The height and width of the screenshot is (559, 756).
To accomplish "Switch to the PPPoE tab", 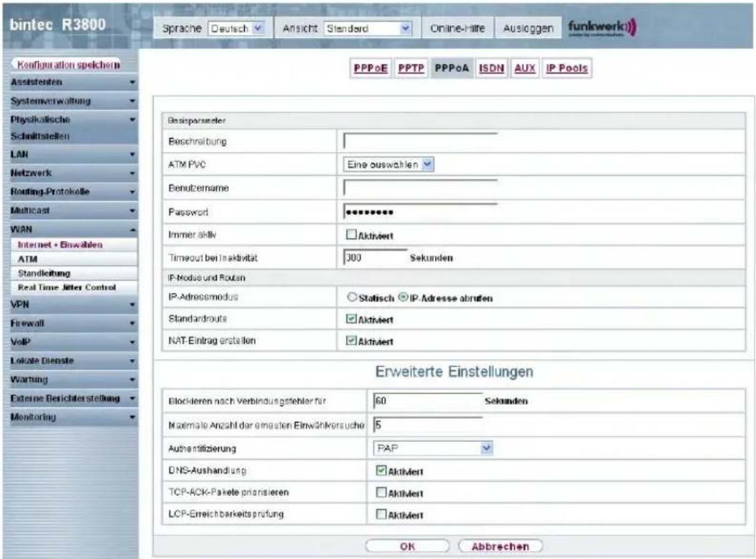I will [370, 68].
